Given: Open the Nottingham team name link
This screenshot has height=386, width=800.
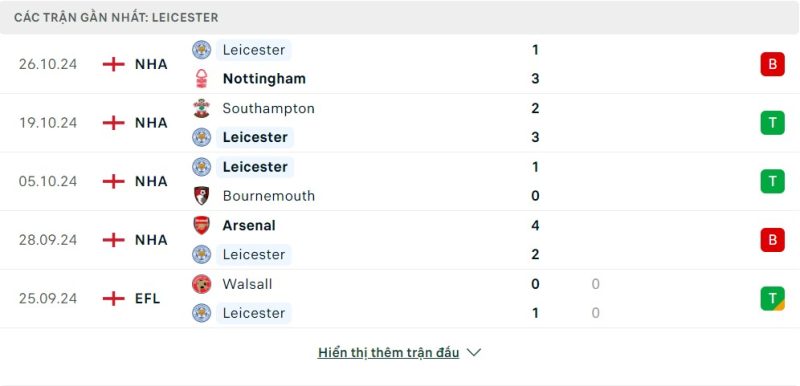Looking at the screenshot, I should [264, 79].
